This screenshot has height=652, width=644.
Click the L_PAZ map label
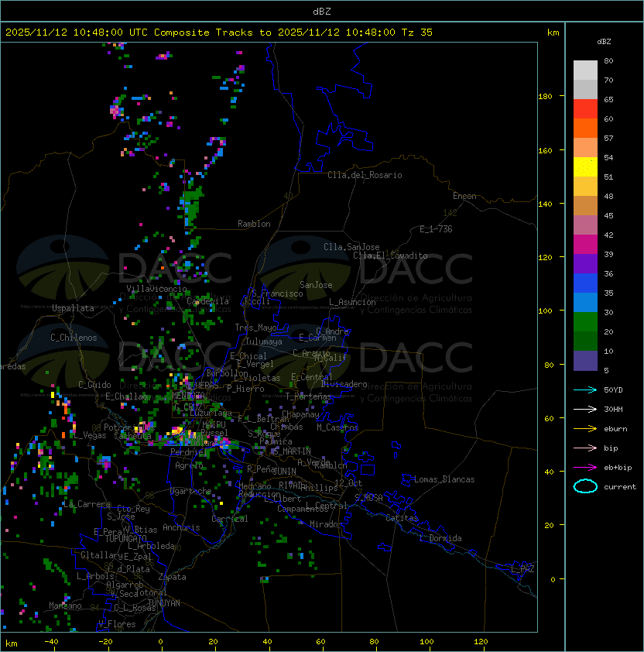pyautogui.click(x=522, y=569)
